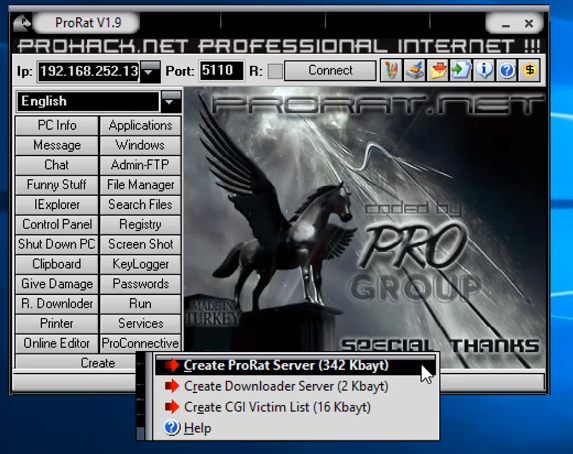Viewport: 573px width, 454px height.
Task: Open the Clipboard button
Action: 57,264
